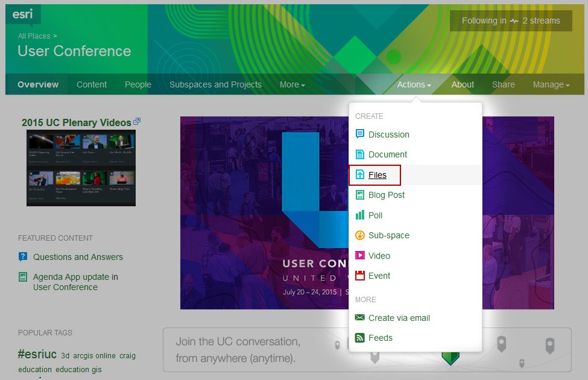The width and height of the screenshot is (588, 380).
Task: Click the Files upload icon
Action: tap(359, 174)
